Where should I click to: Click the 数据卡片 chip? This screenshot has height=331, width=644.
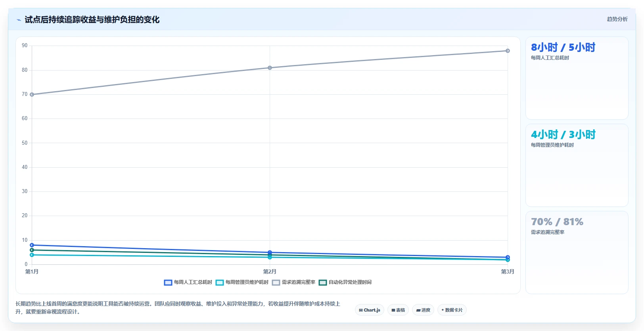tap(452, 310)
